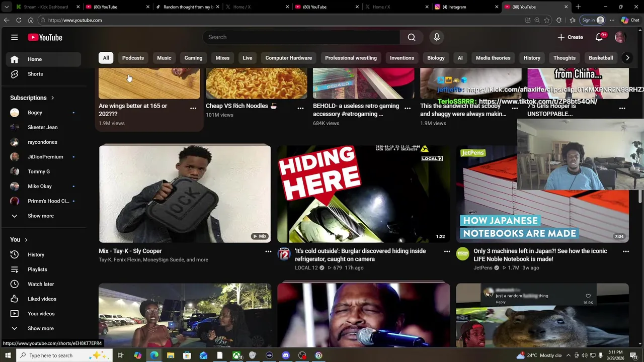Select the Live filter chip
Image resolution: width=644 pixels, height=362 pixels.
[x=248, y=58]
